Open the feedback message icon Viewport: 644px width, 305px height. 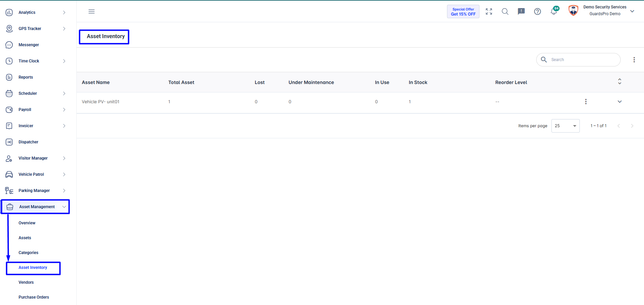pos(521,11)
